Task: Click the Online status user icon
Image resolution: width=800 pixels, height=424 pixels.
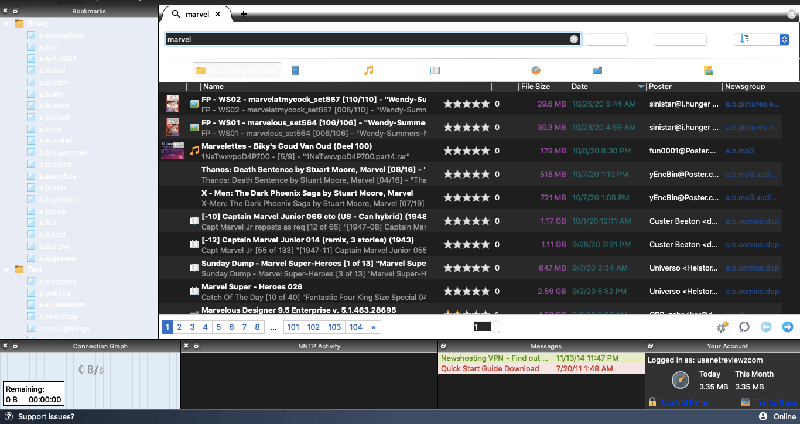Action: click(x=763, y=416)
